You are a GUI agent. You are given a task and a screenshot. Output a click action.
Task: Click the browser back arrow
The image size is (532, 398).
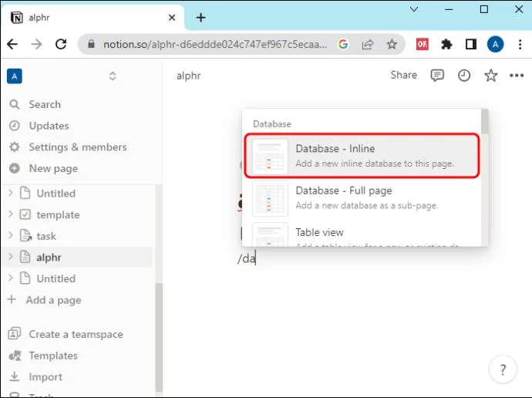pos(12,44)
